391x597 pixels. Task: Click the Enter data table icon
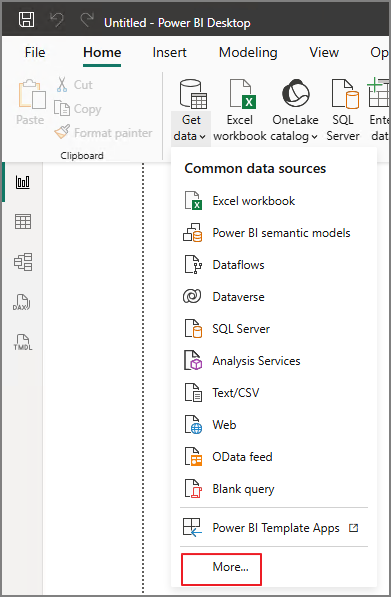(378, 93)
